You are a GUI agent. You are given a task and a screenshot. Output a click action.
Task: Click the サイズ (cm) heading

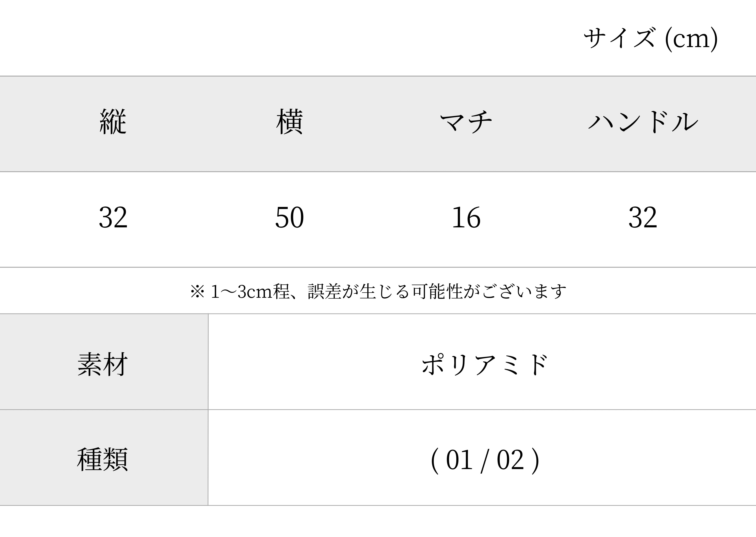point(651,39)
